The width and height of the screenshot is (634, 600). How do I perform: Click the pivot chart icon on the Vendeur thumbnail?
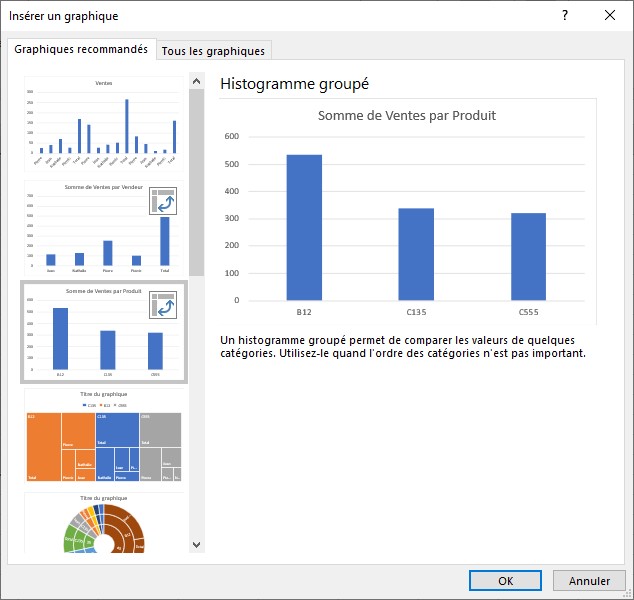(x=163, y=201)
